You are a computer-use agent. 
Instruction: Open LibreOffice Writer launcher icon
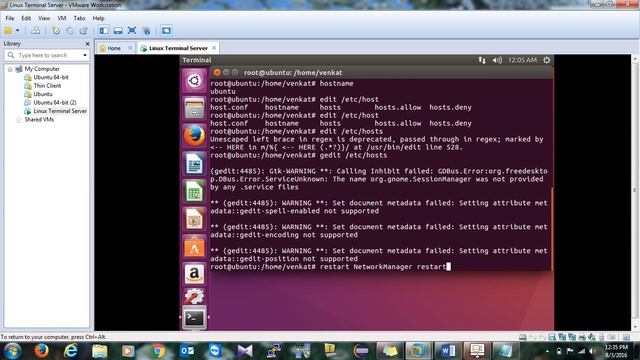(x=194, y=164)
